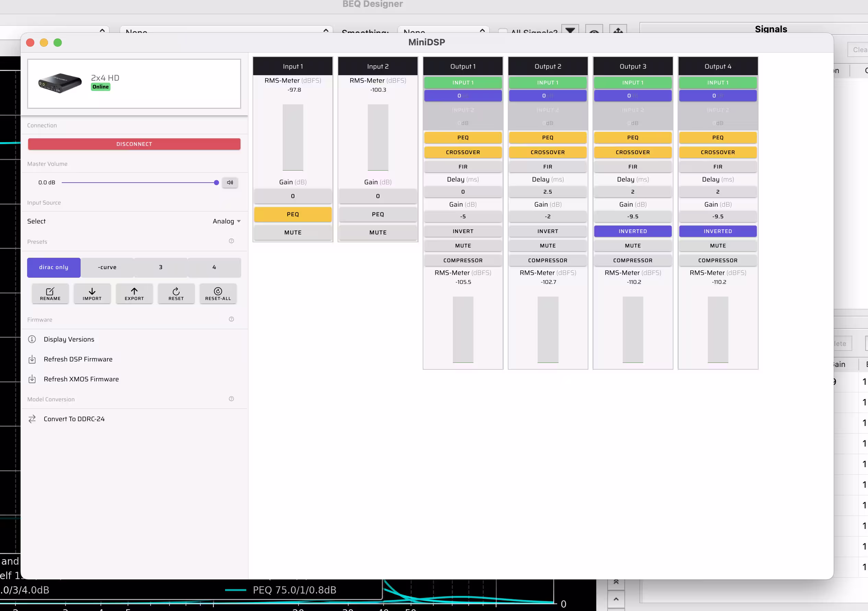Viewport: 868px width, 611px height.
Task: Toggle Input 2 MUTE
Action: [x=378, y=233]
